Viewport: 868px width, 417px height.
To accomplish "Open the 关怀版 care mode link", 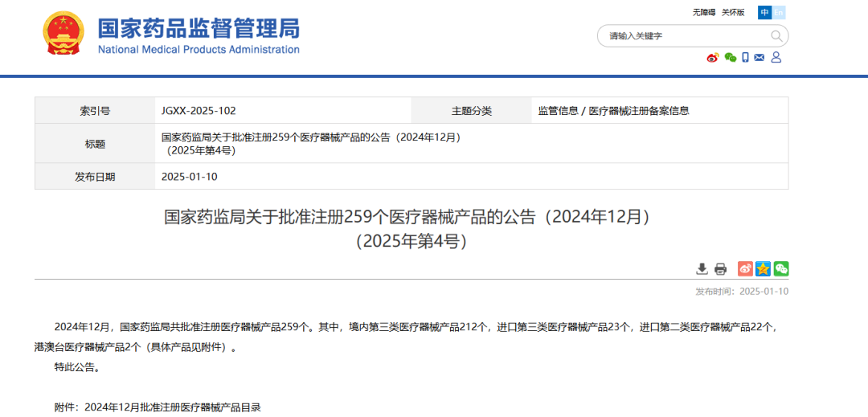I will pos(734,12).
